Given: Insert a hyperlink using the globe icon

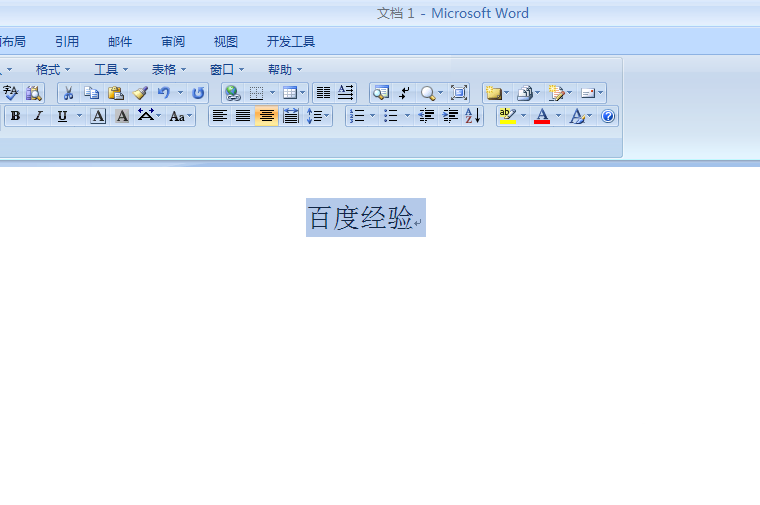Looking at the screenshot, I should tap(232, 93).
